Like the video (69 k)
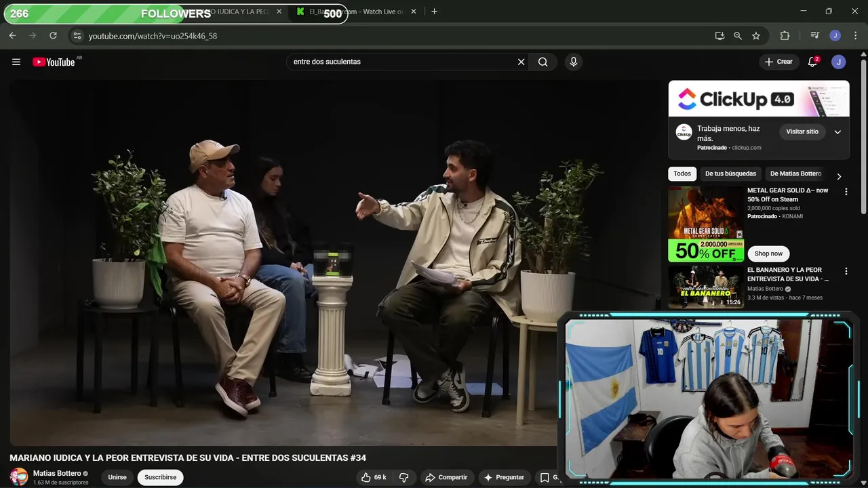 pos(374,477)
